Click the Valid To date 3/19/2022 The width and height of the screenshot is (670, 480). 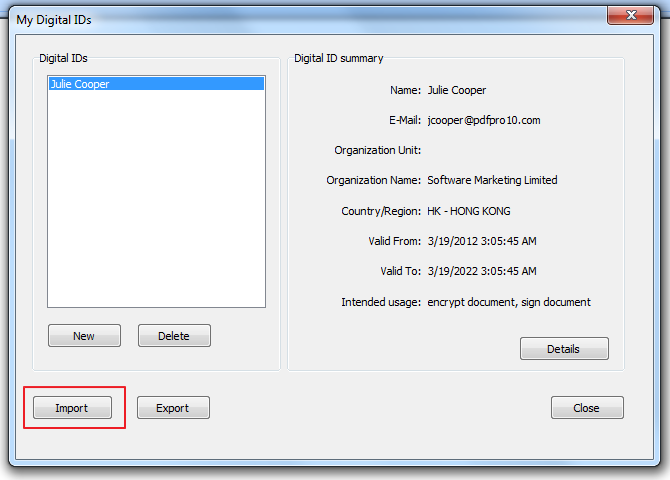(481, 271)
